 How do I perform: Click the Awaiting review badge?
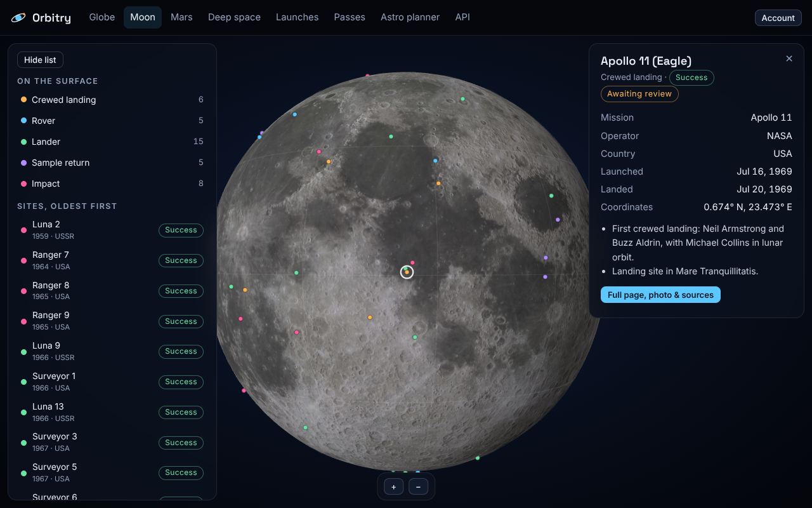pyautogui.click(x=639, y=94)
